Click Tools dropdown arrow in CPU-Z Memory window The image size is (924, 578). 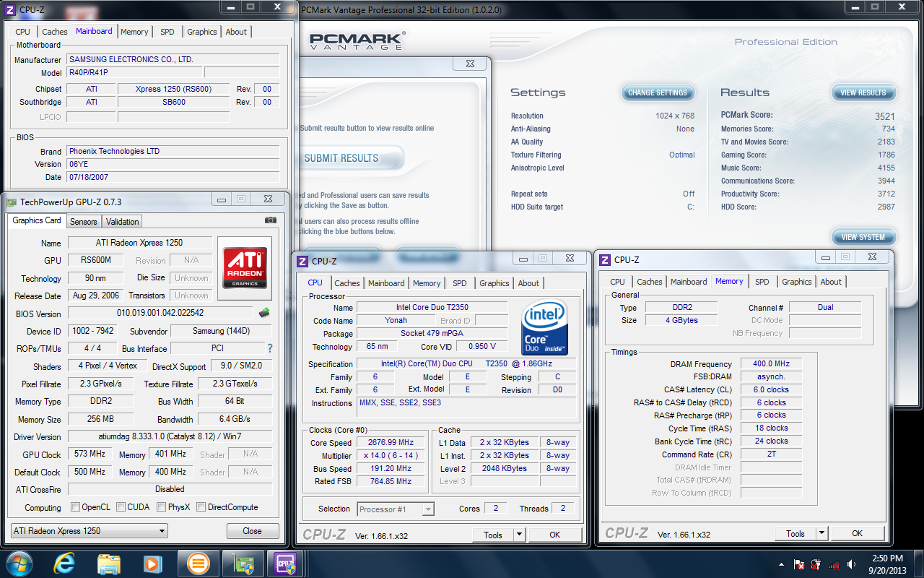click(821, 533)
